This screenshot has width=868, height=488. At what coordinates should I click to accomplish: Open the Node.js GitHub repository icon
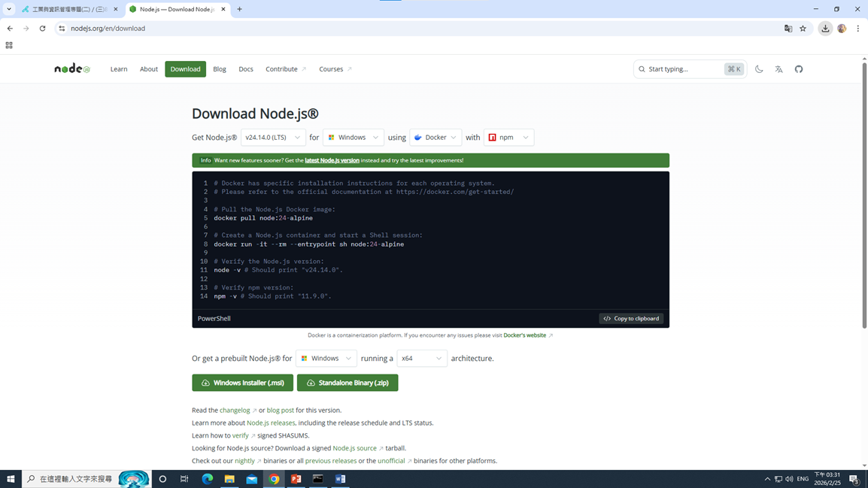click(799, 68)
